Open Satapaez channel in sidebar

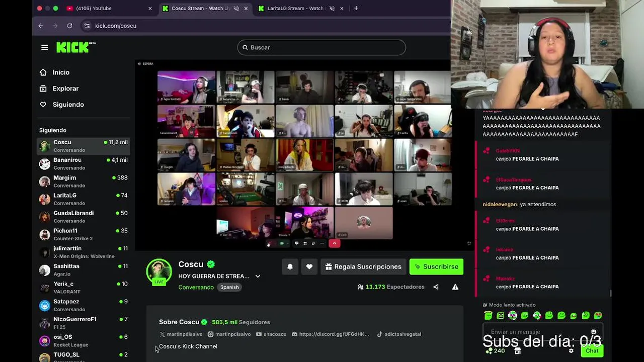84,305
